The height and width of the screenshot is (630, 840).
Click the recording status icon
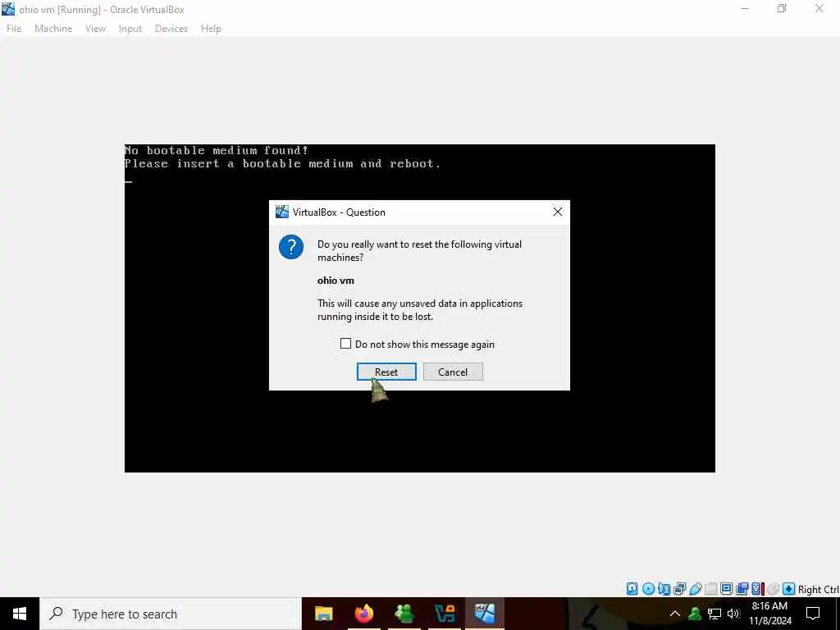(742, 589)
